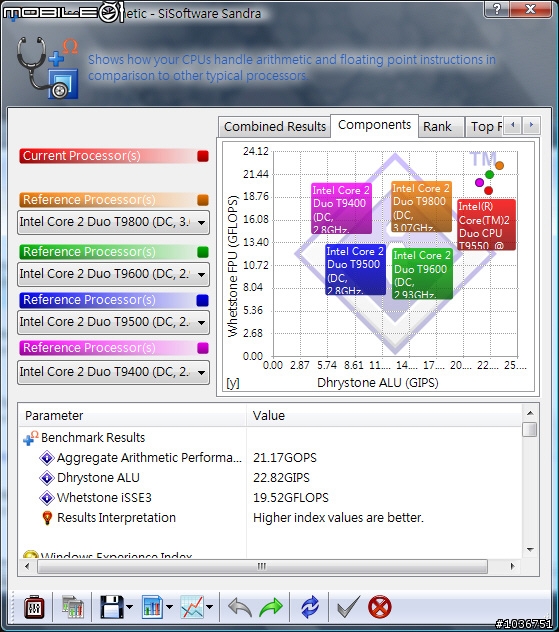Click the floppy disk save icon
This screenshot has width=559, height=632.
112,607
